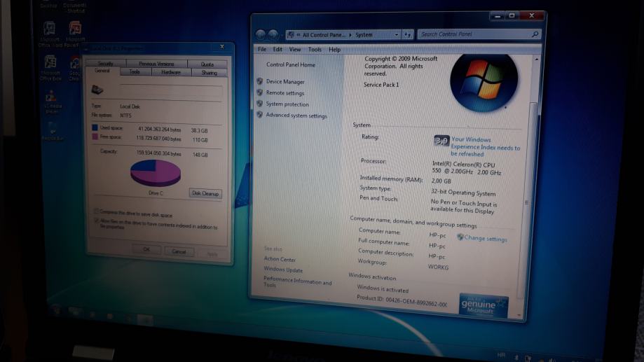Click the genuine Microsoft badge
This screenshot has width=644, height=362.
pos(484,306)
